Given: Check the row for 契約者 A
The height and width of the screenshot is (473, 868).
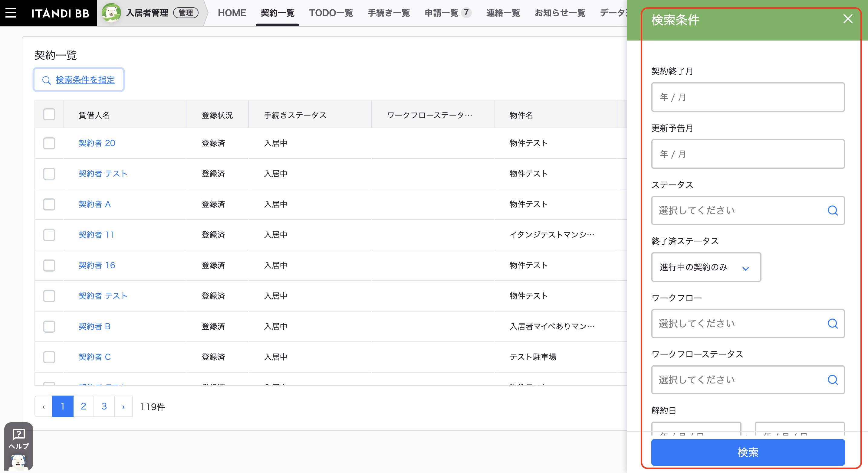Looking at the screenshot, I should [x=49, y=204].
